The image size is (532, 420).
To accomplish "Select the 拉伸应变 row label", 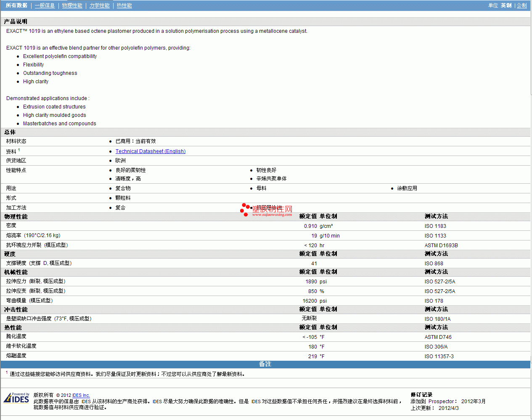I will (36, 291).
